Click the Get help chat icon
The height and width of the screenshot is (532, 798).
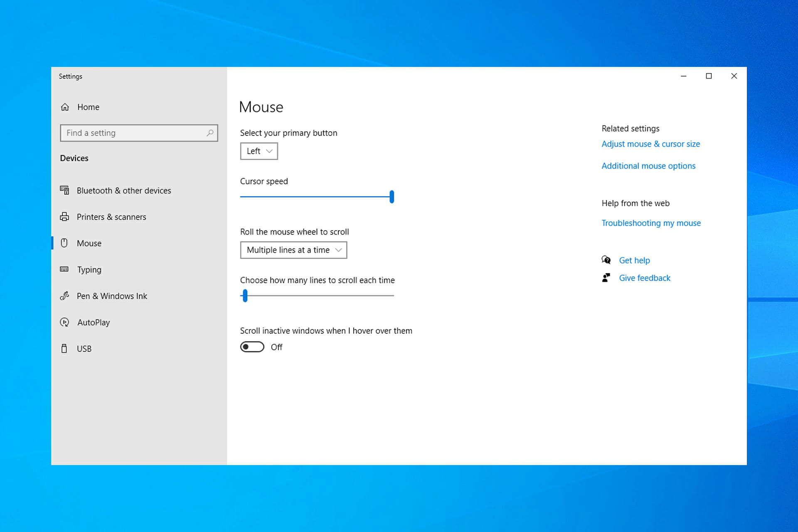click(606, 260)
